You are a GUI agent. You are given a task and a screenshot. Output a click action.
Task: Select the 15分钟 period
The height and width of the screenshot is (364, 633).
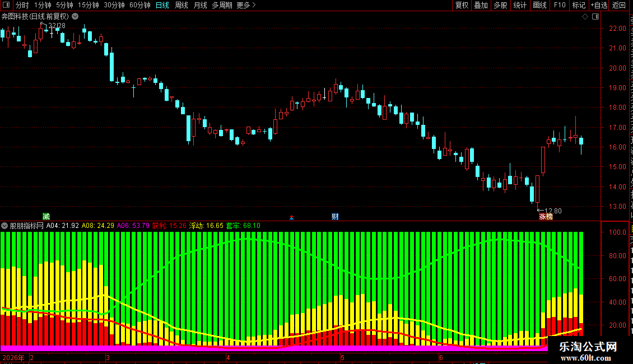point(88,5)
